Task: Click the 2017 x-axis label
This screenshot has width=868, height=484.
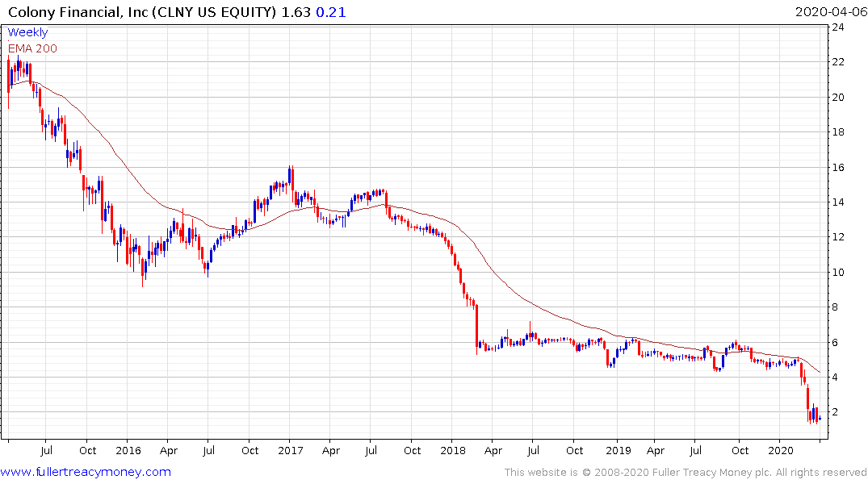Action: (291, 451)
